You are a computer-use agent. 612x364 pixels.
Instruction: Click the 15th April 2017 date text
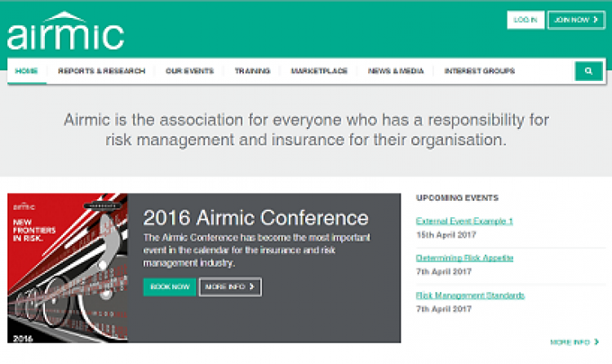pos(446,235)
